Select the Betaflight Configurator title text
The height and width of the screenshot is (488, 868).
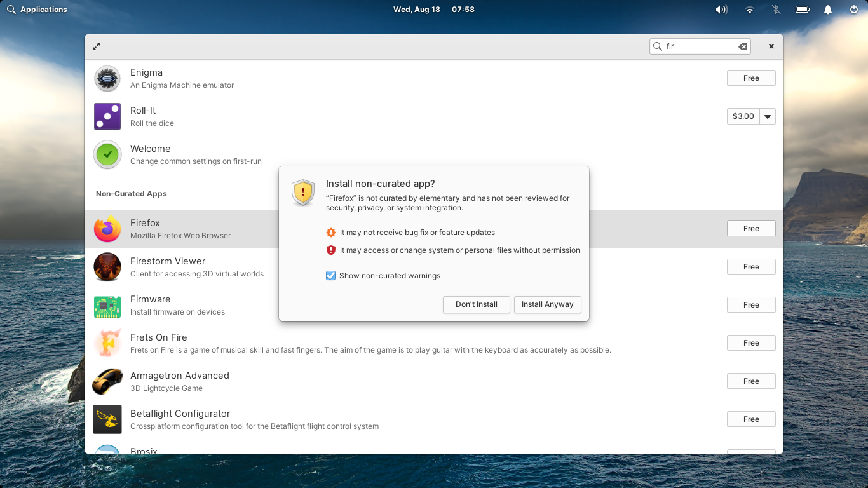click(x=180, y=414)
